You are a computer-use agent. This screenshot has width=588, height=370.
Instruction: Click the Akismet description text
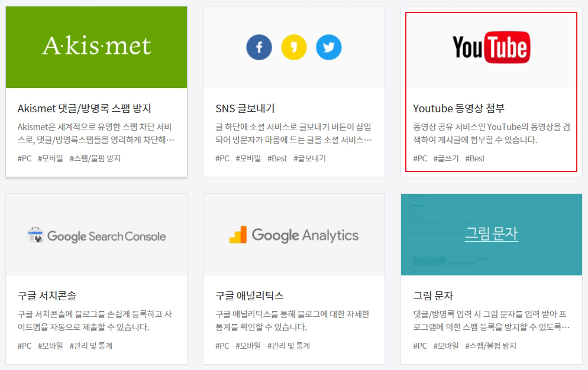(x=96, y=134)
